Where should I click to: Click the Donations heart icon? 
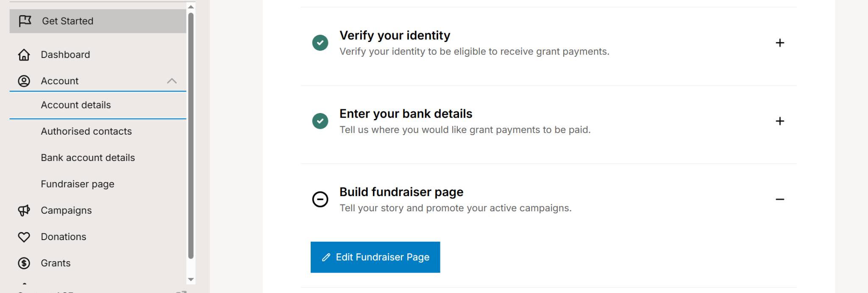[x=24, y=237]
